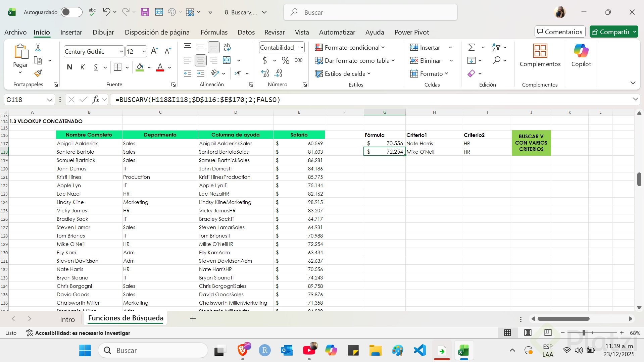Toggle bold formatting with the N button

[69, 67]
